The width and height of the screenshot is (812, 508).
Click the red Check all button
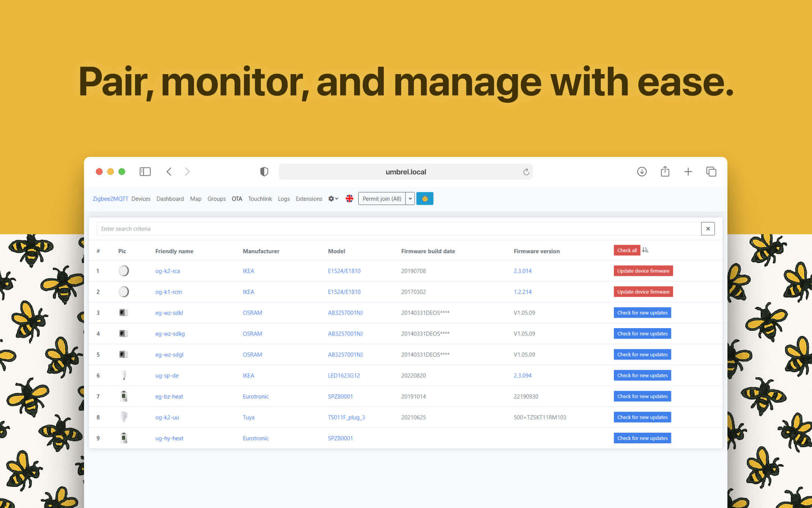coord(627,250)
